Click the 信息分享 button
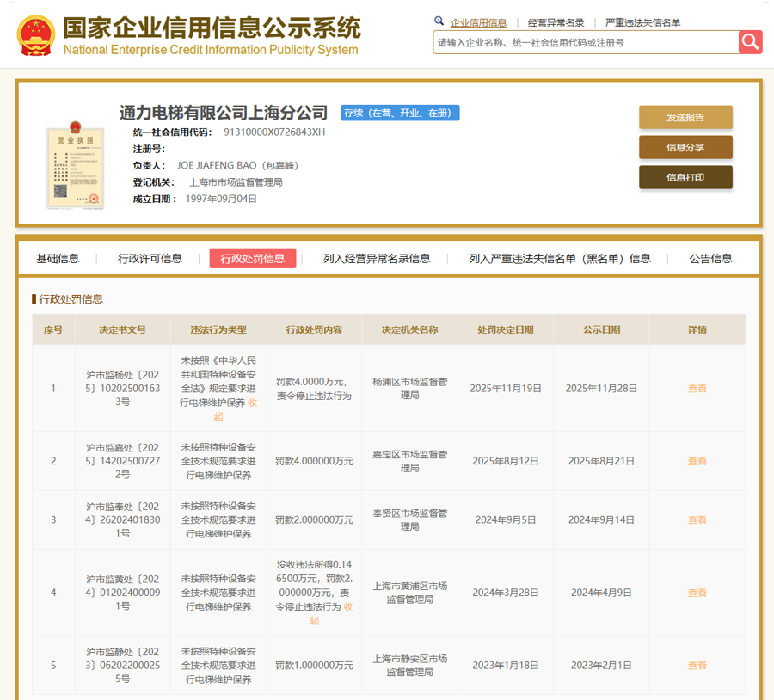Viewport: 774px width, 700px height. 685,147
